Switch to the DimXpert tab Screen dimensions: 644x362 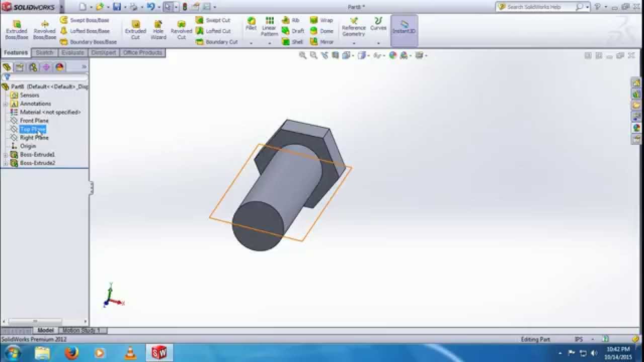coord(104,53)
